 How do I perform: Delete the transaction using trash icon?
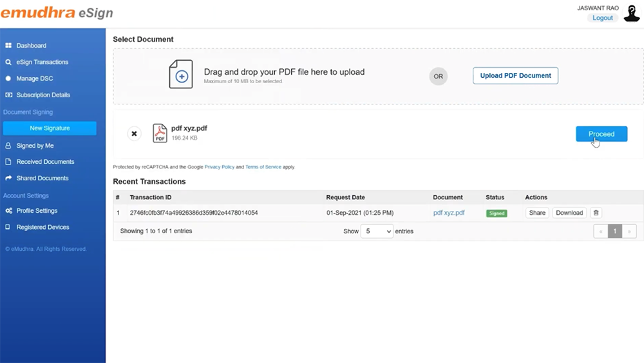tap(596, 213)
